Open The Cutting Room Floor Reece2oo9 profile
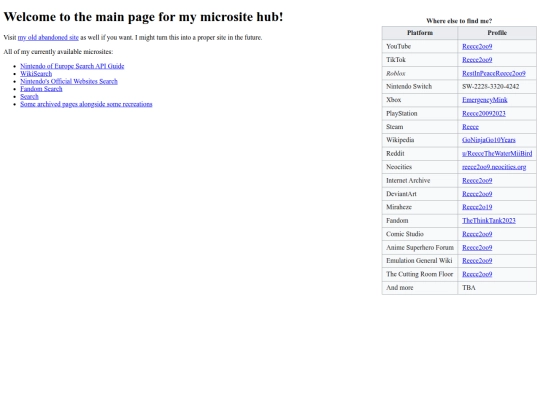 pyautogui.click(x=477, y=274)
